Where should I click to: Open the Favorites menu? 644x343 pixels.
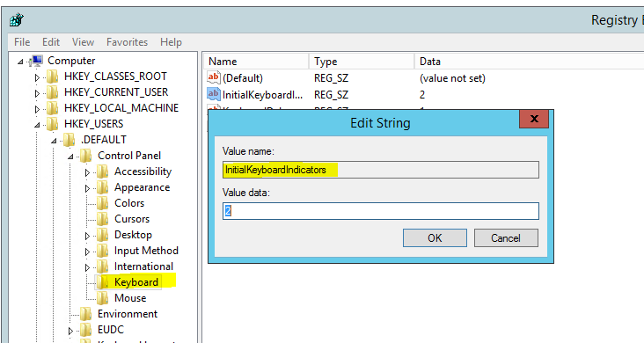[x=127, y=42]
